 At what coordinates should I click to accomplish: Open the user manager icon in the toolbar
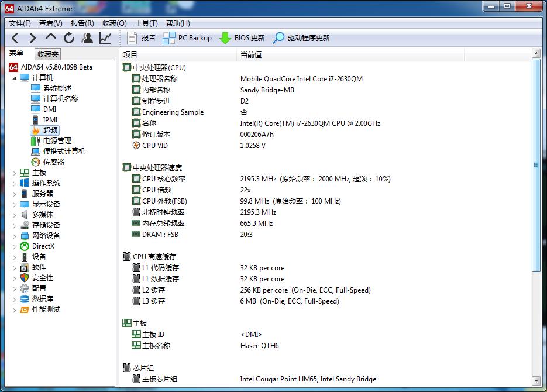(x=87, y=38)
